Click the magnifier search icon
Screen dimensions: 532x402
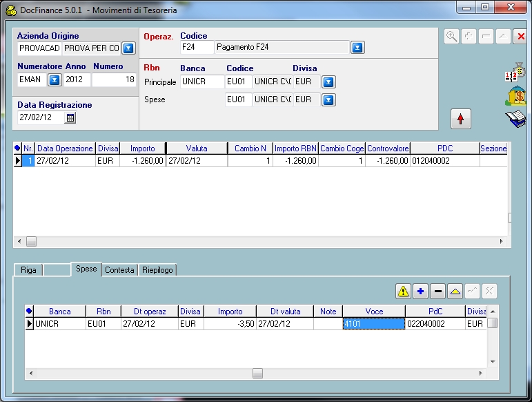(x=452, y=37)
